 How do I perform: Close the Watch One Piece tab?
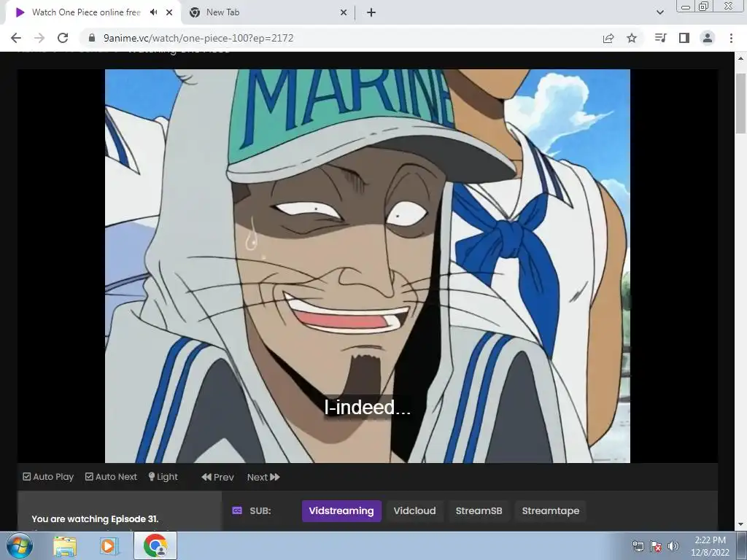click(169, 12)
